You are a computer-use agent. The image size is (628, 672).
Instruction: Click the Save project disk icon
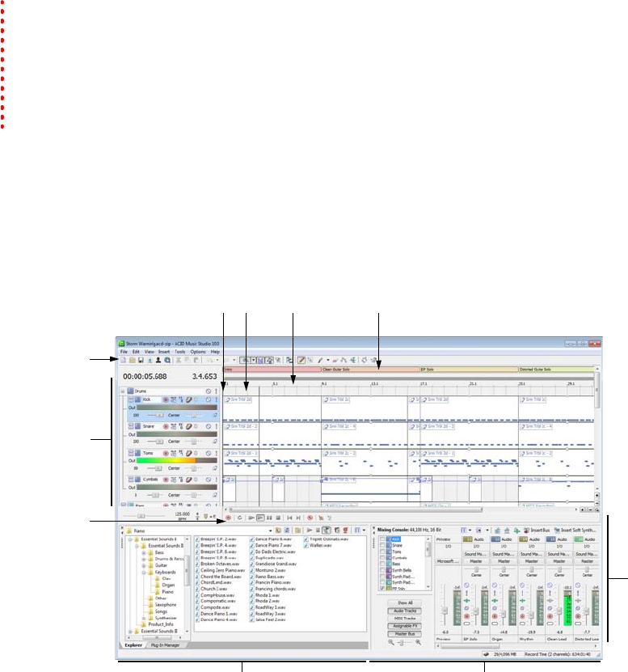[141, 361]
